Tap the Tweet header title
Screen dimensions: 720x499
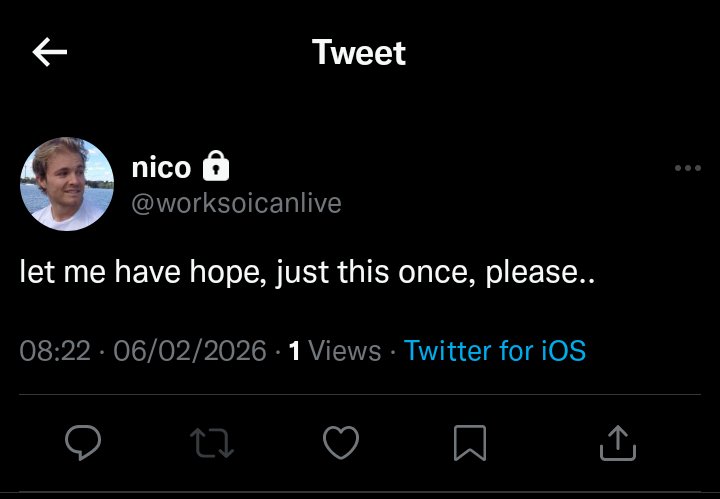(359, 52)
